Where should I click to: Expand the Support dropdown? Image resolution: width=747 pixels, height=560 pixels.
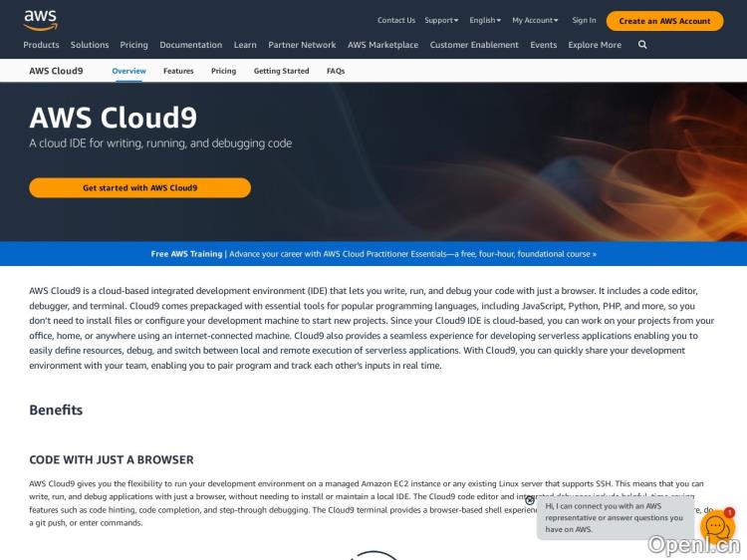[x=441, y=21]
